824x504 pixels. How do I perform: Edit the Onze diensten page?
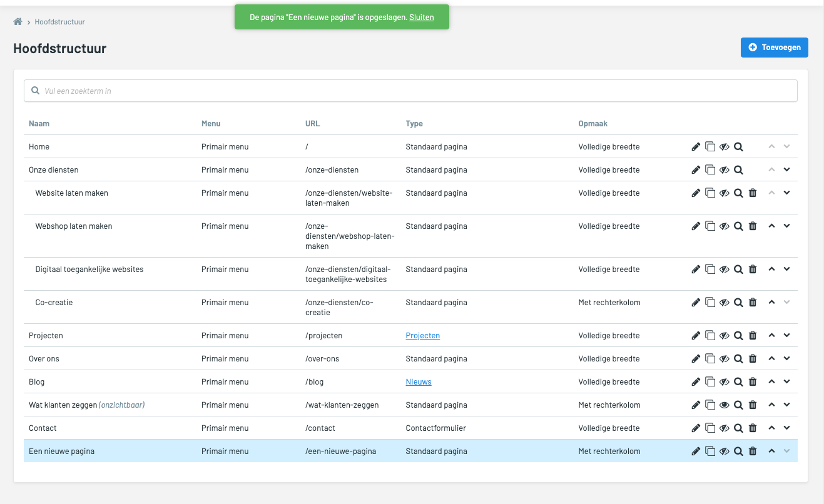(696, 170)
